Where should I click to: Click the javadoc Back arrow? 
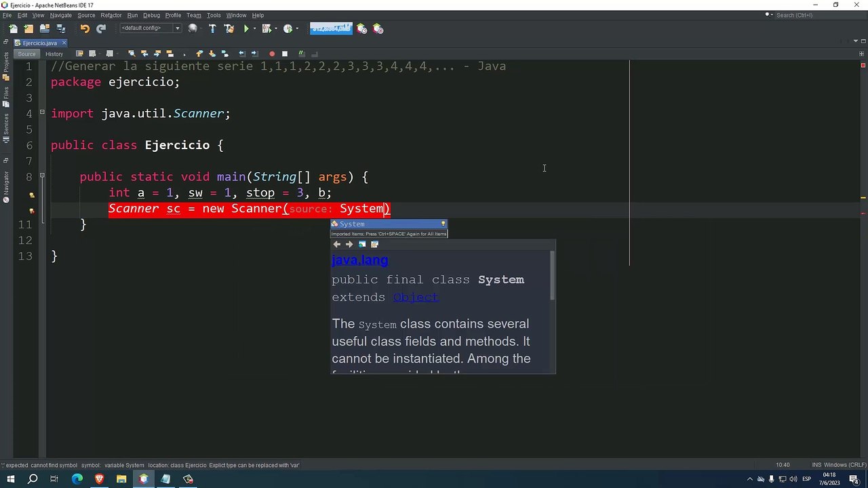tap(336, 244)
